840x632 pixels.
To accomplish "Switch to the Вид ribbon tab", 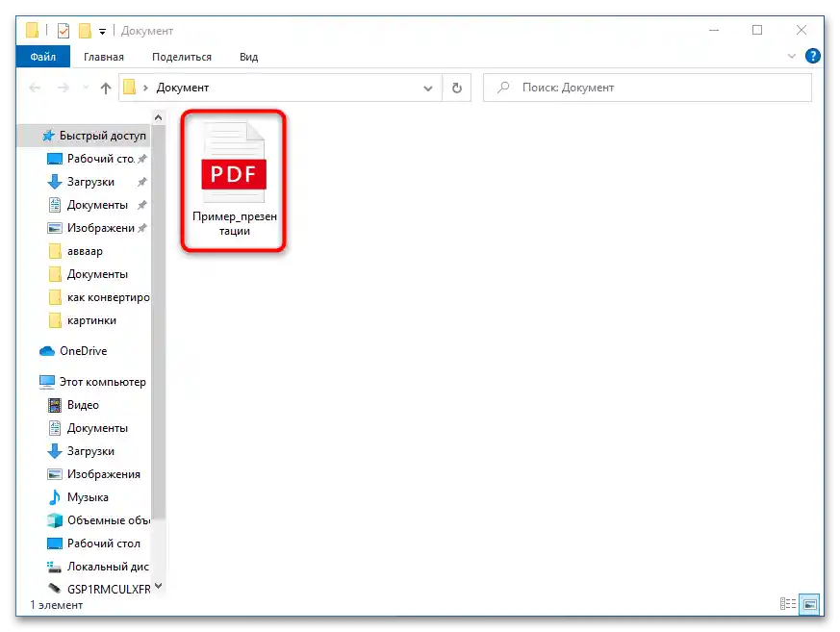I will click(x=248, y=57).
